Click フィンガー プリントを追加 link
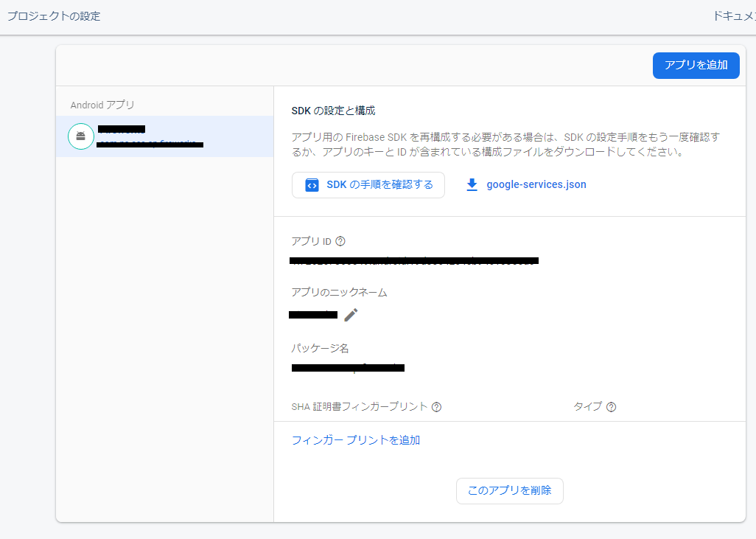756x539 pixels. coord(356,440)
